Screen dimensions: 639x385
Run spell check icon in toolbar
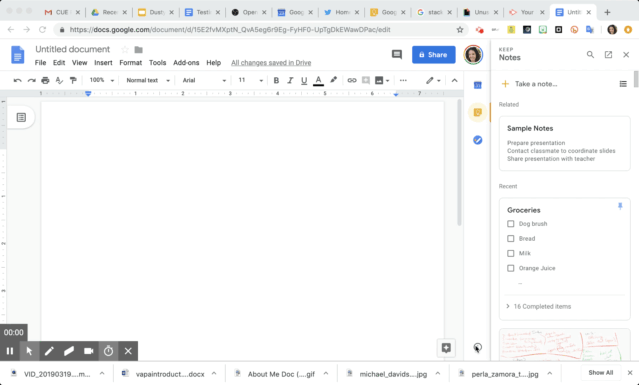59,81
